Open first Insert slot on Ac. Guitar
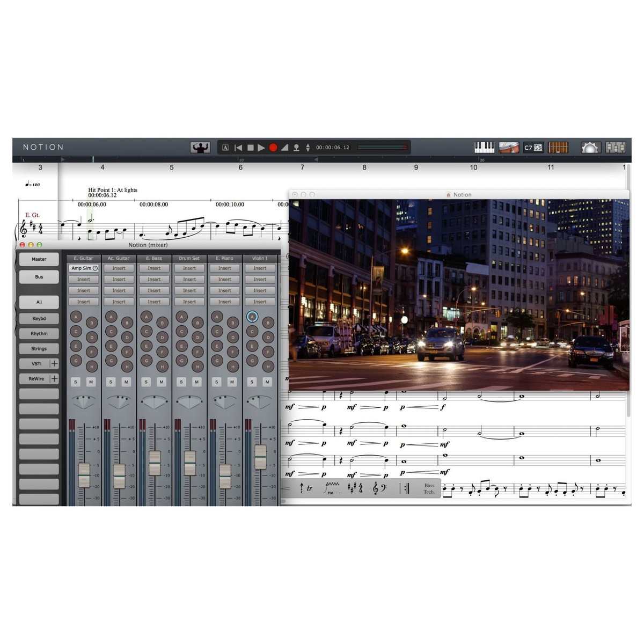644x644 pixels. pos(119,268)
